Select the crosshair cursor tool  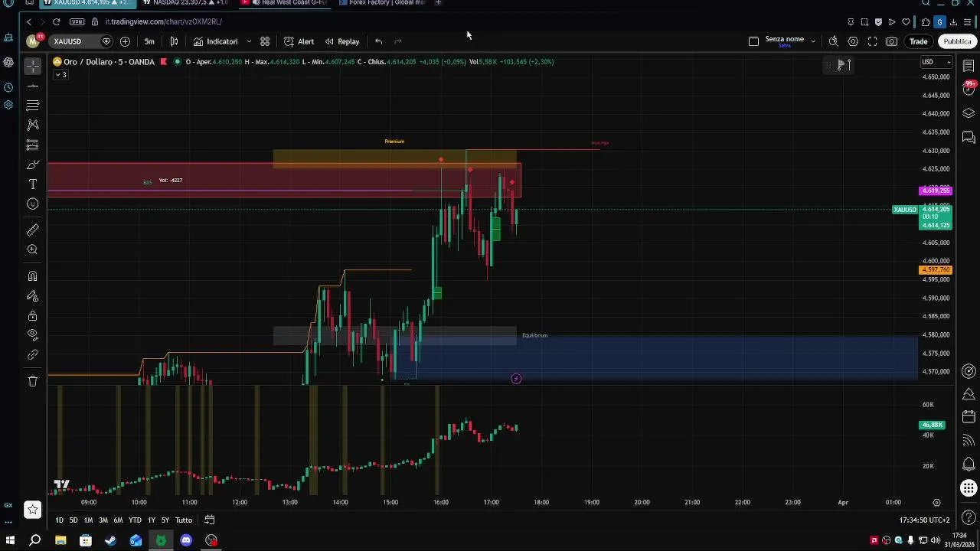pyautogui.click(x=32, y=66)
